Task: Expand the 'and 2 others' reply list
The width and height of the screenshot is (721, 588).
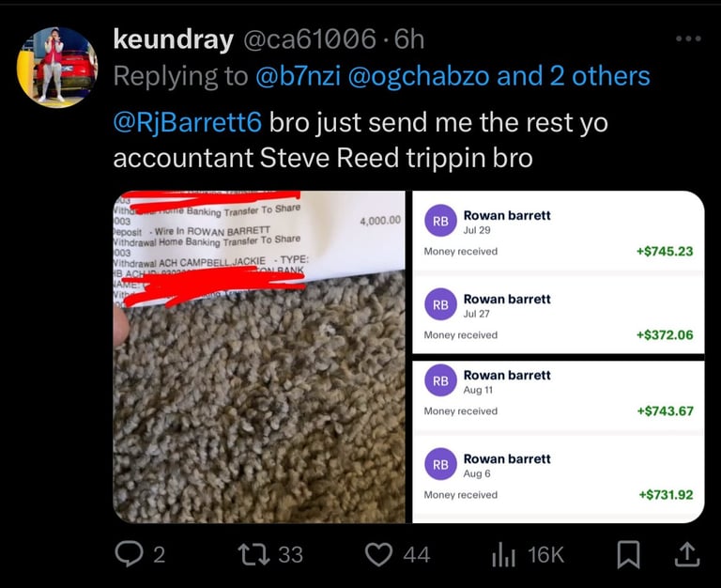Action: click(574, 76)
